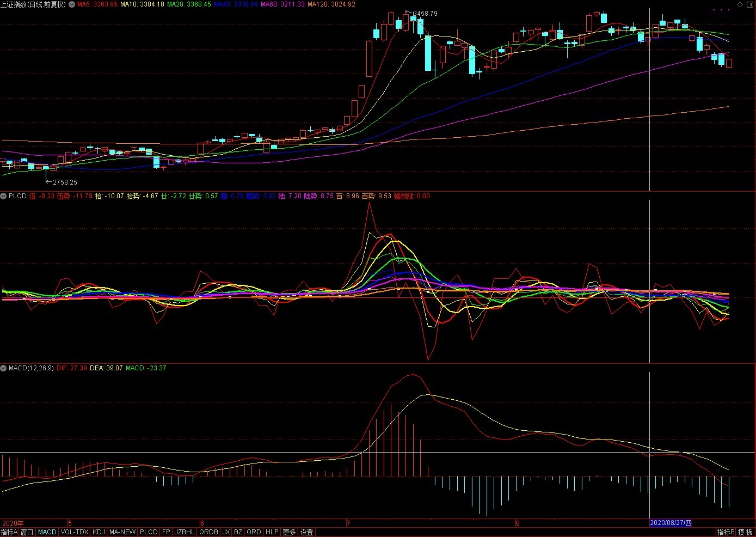This screenshot has height=537, width=756.
Task: Click the MA10: 3384.18 value
Action: 142,4
